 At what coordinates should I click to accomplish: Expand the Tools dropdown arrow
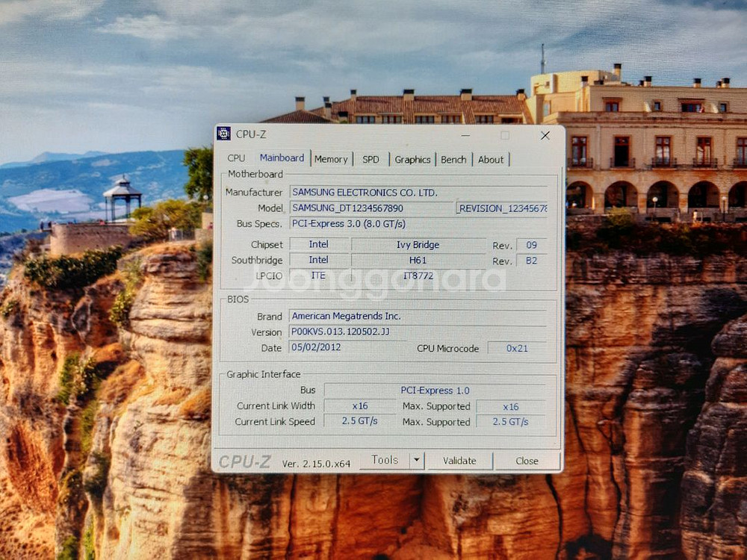pos(417,461)
